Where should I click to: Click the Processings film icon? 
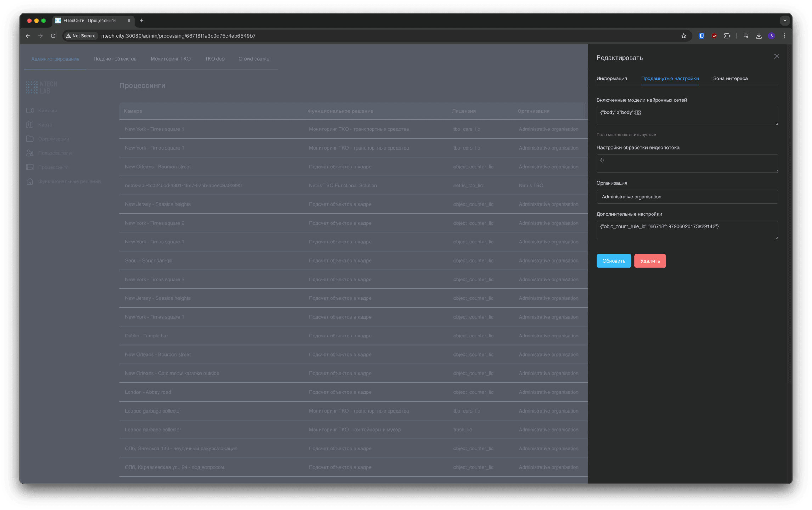[30, 167]
